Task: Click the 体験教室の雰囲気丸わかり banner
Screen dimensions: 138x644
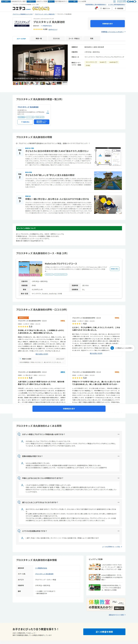Action: (x=105, y=605)
